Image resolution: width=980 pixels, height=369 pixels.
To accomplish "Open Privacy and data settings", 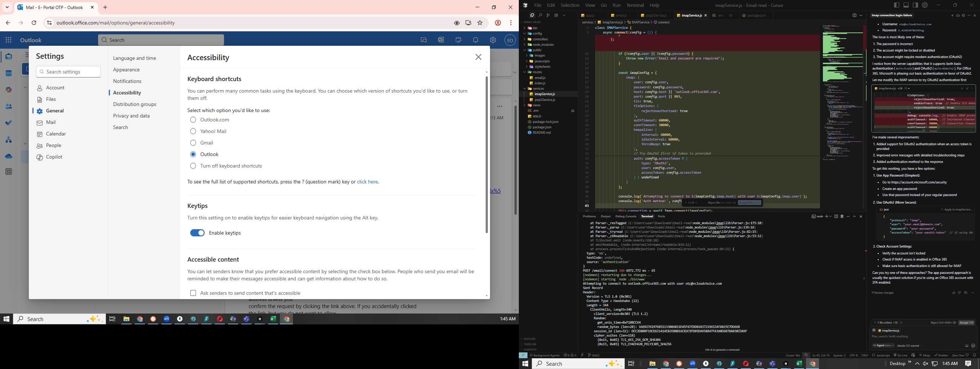I will click(x=131, y=116).
